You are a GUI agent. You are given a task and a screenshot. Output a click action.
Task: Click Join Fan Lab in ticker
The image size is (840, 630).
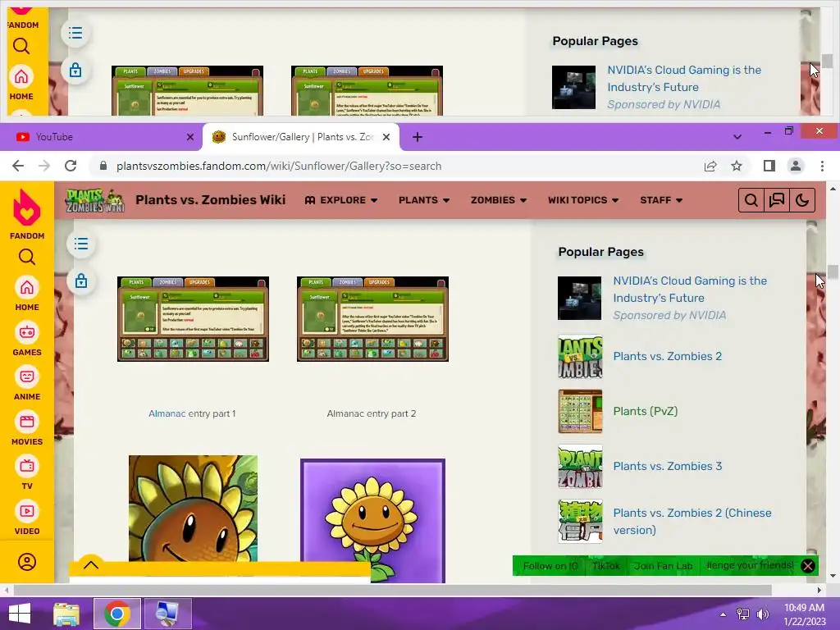click(663, 566)
